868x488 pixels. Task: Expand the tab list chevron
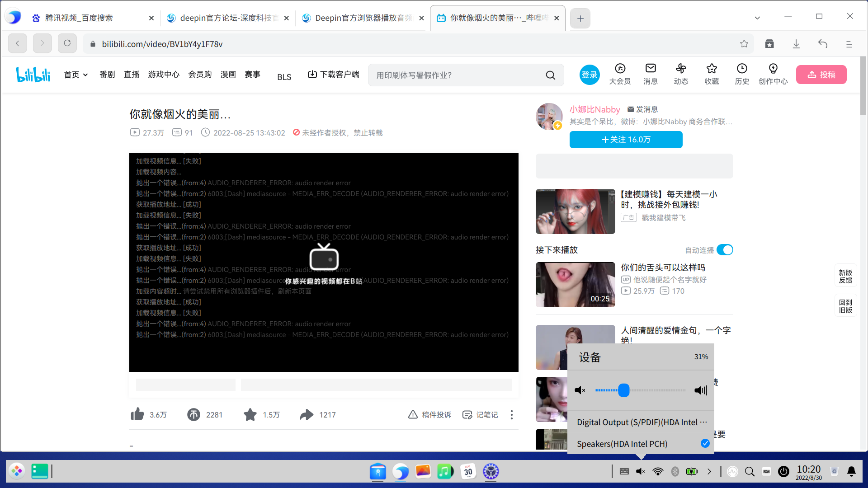click(x=757, y=18)
